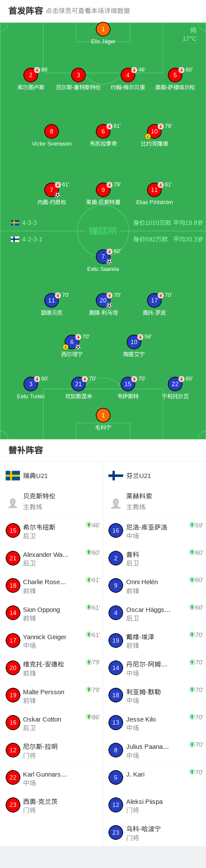This screenshot has height=868, width=206.
Task: Open substitute Aleksi Piispa row
Action: (x=154, y=805)
